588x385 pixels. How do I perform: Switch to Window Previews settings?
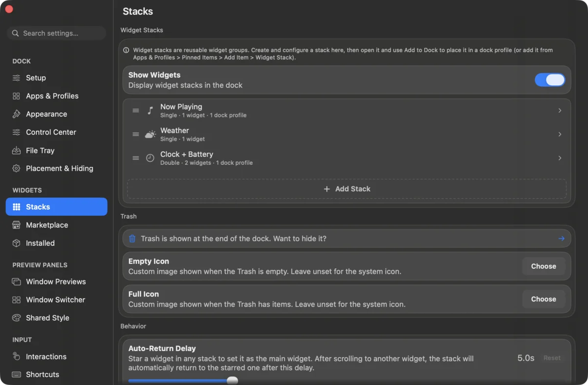click(x=56, y=282)
